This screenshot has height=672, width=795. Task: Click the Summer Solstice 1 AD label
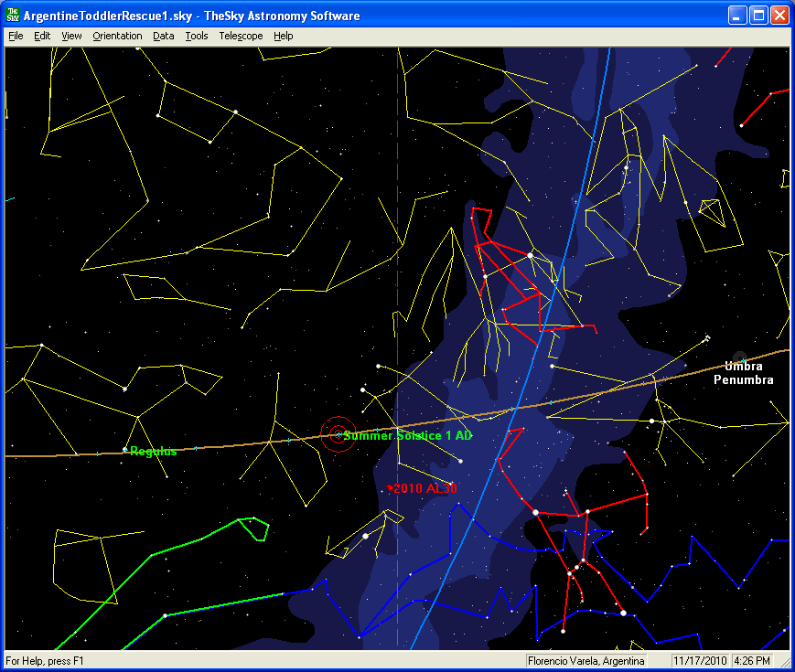click(408, 436)
